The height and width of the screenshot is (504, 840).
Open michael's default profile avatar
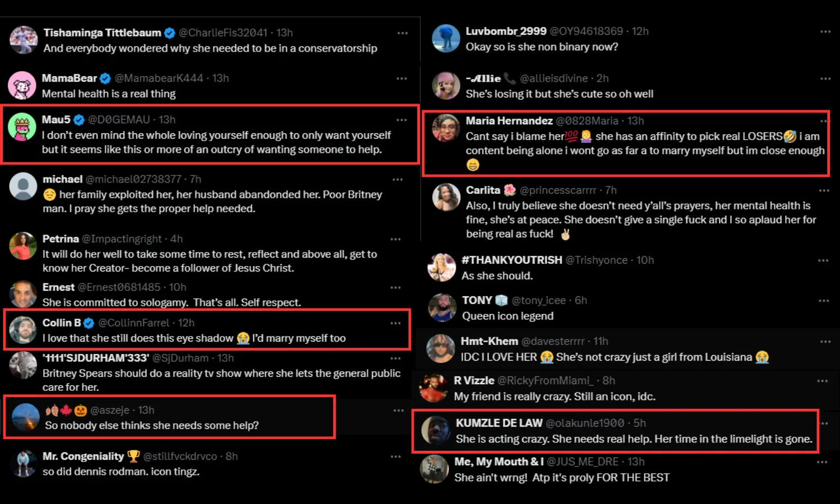pos(24,186)
